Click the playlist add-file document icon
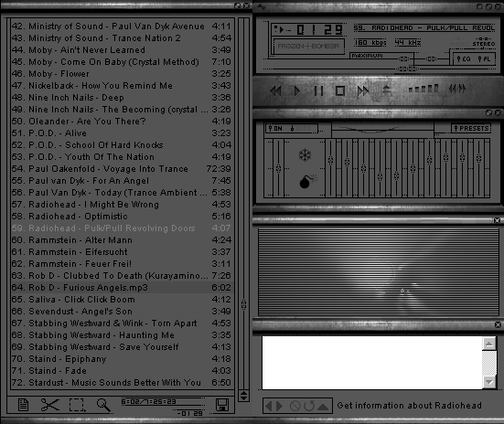Viewport: 504px width, 424px height. point(23,405)
